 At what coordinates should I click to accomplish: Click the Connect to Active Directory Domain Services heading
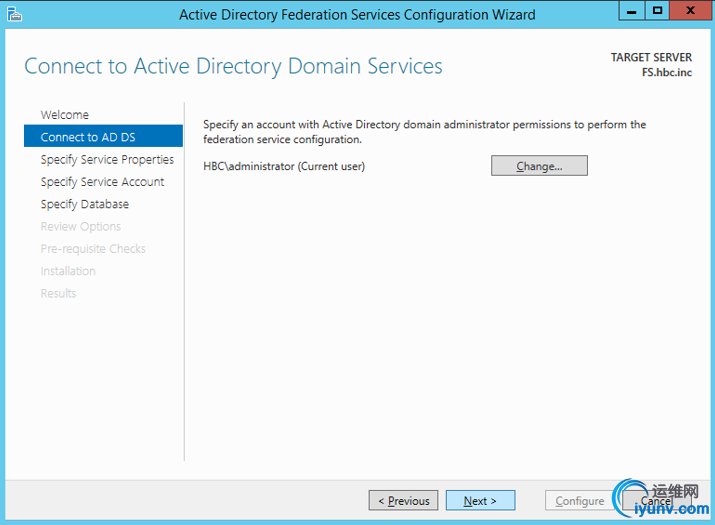(233, 67)
